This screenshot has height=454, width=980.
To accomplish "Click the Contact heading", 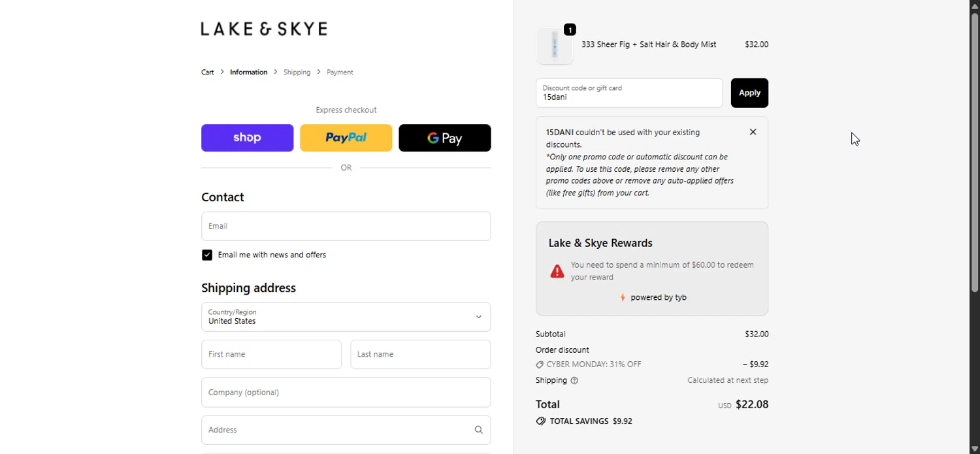I will click(223, 197).
